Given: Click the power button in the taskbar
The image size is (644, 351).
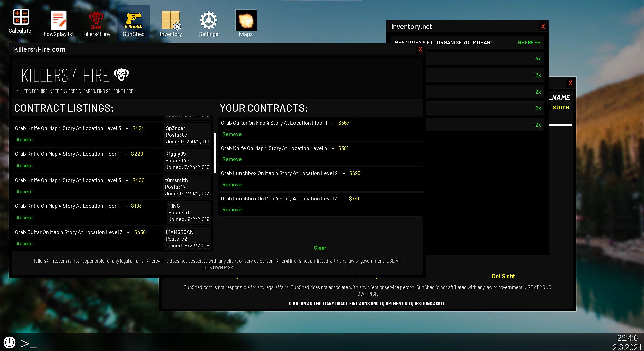Looking at the screenshot, I should [x=10, y=343].
